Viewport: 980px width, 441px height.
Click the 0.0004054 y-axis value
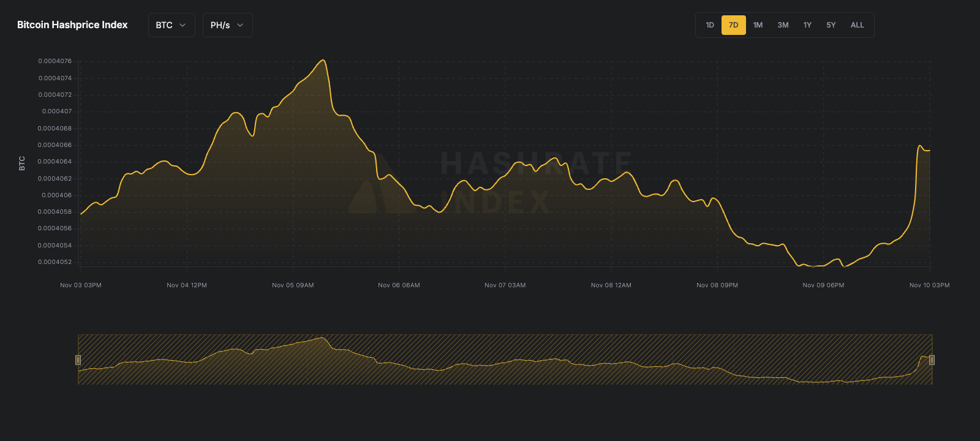click(x=55, y=246)
